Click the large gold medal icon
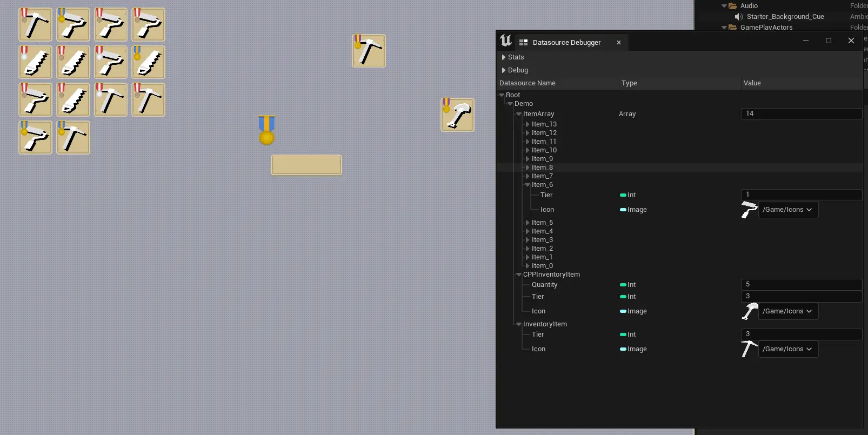The width and height of the screenshot is (868, 435). pos(266,130)
